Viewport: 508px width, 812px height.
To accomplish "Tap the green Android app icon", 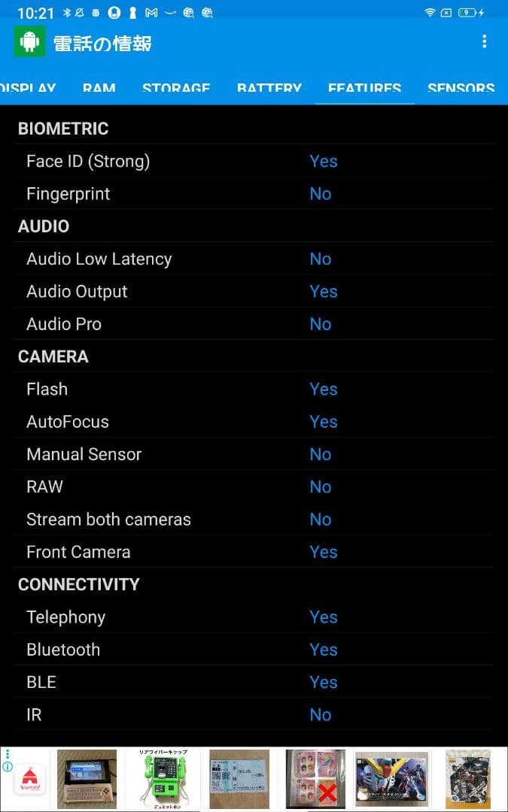I will pyautogui.click(x=29, y=42).
